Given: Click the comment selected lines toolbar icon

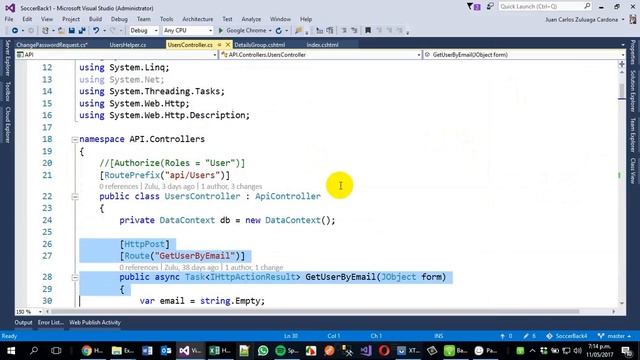Looking at the screenshot, I should (344, 31).
